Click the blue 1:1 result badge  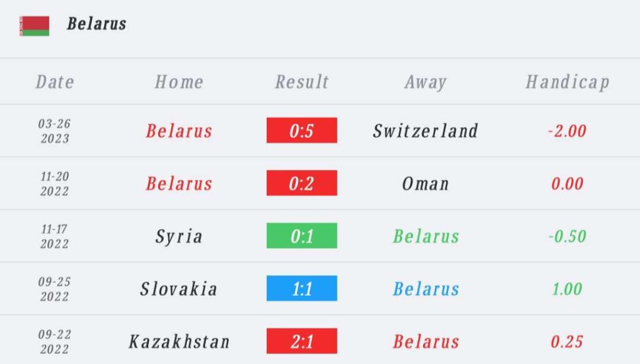point(302,288)
